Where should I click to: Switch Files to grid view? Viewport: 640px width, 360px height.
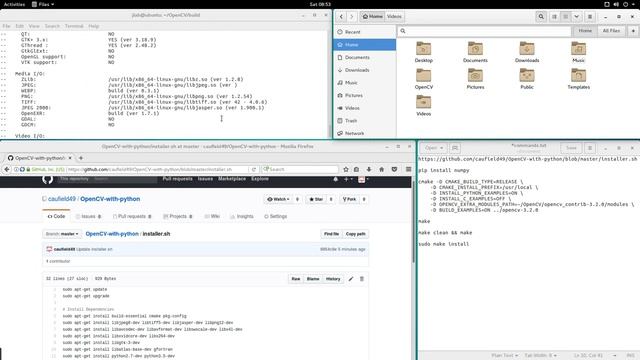565,16
